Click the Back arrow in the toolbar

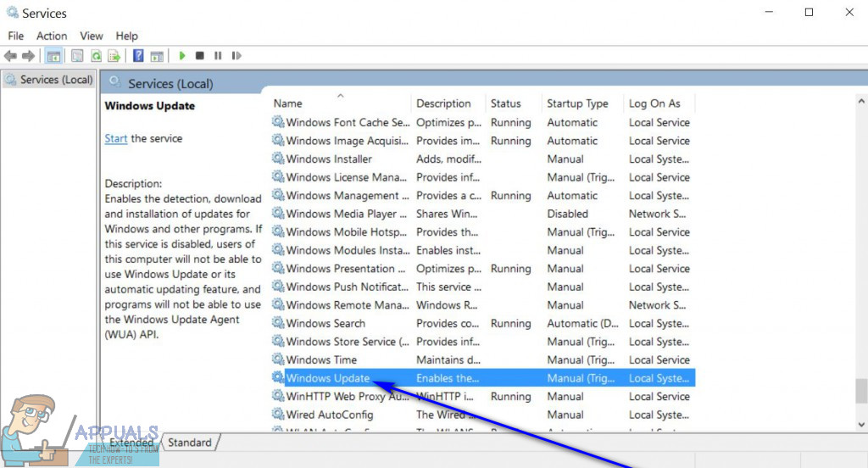click(10, 56)
